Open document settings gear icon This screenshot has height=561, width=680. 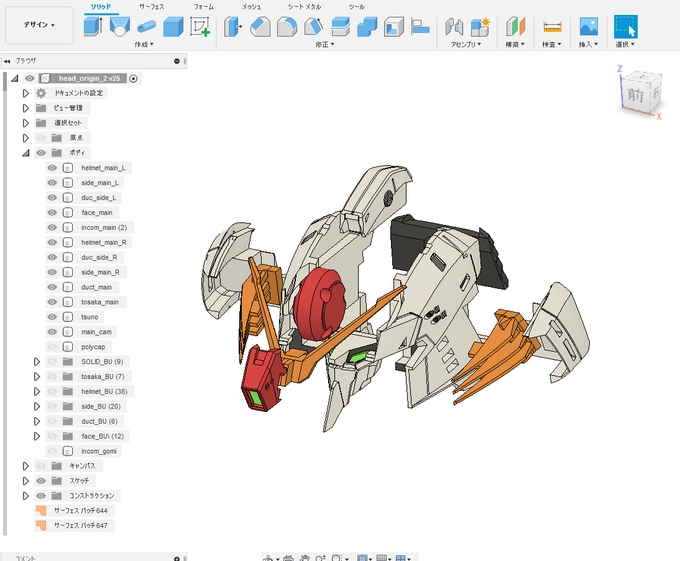[x=41, y=93]
